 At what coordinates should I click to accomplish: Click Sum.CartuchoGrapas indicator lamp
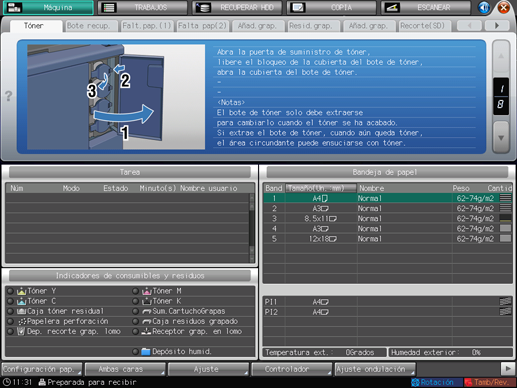pyautogui.click(x=135, y=311)
